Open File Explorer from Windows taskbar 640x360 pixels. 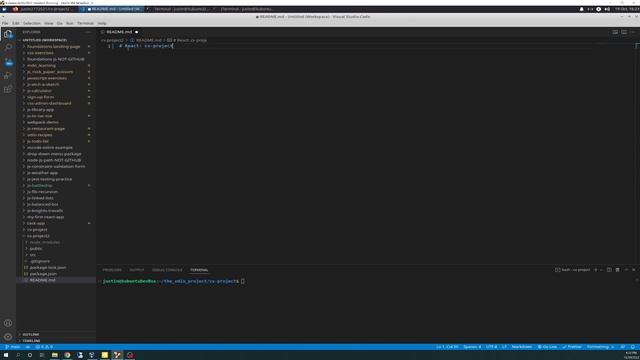(x=55, y=355)
